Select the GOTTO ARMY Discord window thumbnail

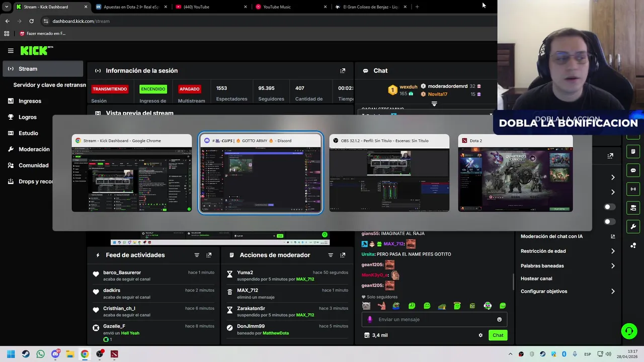[261, 173]
